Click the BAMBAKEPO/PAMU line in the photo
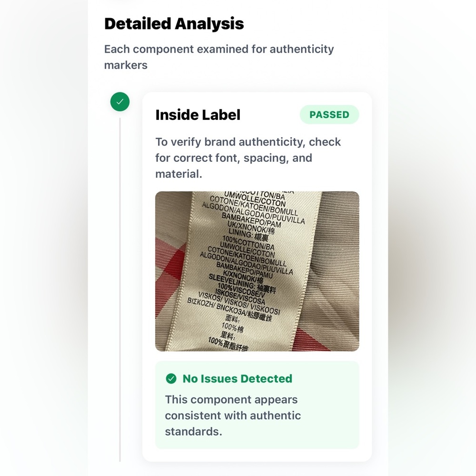 (244, 270)
